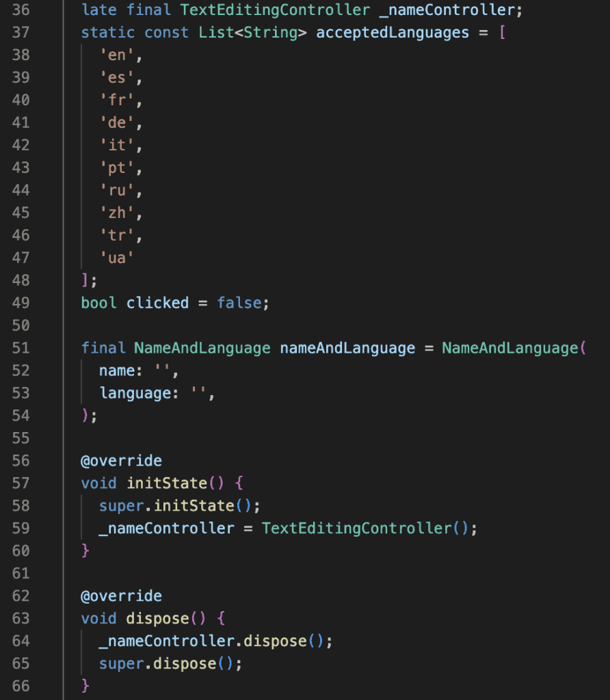The height and width of the screenshot is (700, 610).
Task: Click the 'de' string literal
Action: (116, 123)
